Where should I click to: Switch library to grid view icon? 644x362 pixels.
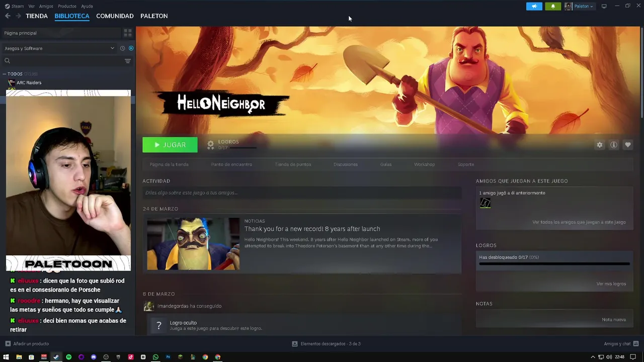coord(128,33)
